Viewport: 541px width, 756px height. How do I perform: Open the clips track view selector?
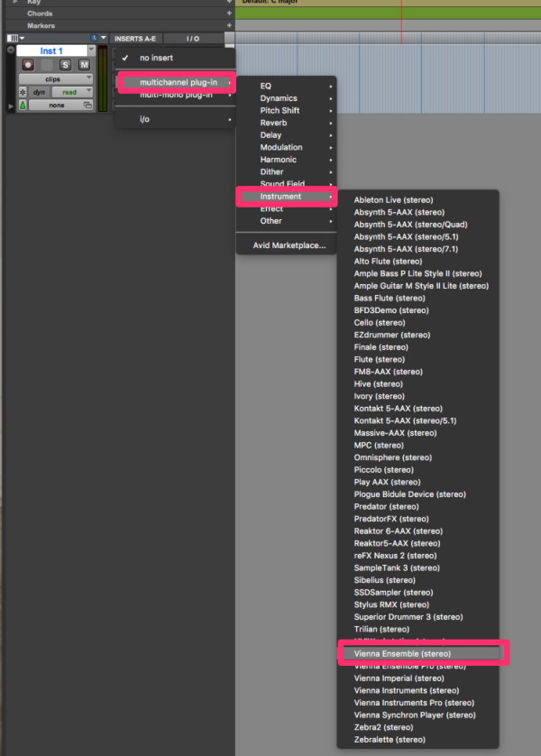55,79
